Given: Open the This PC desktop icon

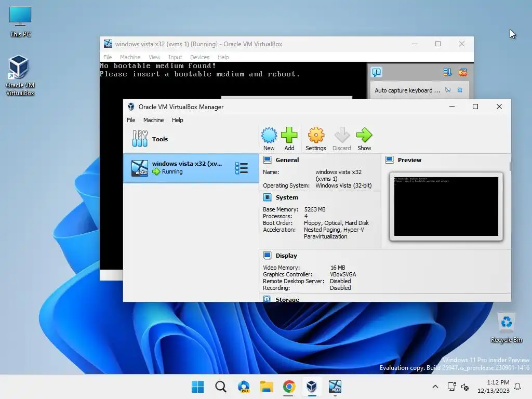Looking at the screenshot, I should click(x=20, y=22).
